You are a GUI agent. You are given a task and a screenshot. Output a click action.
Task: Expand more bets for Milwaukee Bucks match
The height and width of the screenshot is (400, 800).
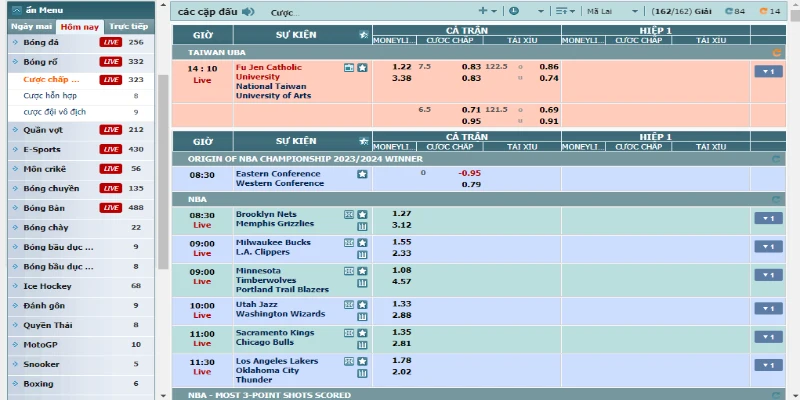point(768,246)
